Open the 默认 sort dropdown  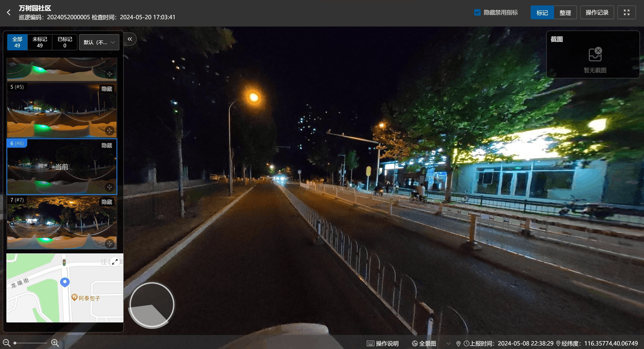point(99,42)
